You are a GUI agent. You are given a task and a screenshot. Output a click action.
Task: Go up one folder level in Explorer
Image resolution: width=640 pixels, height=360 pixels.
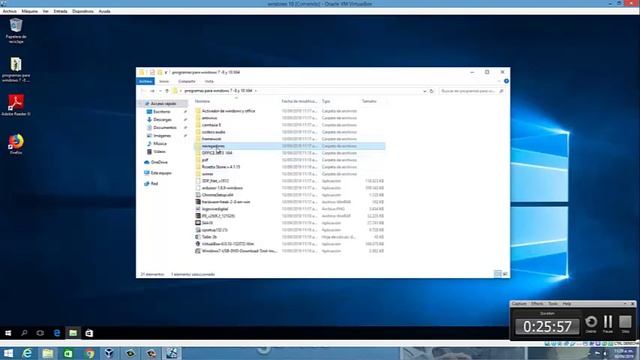point(167,91)
